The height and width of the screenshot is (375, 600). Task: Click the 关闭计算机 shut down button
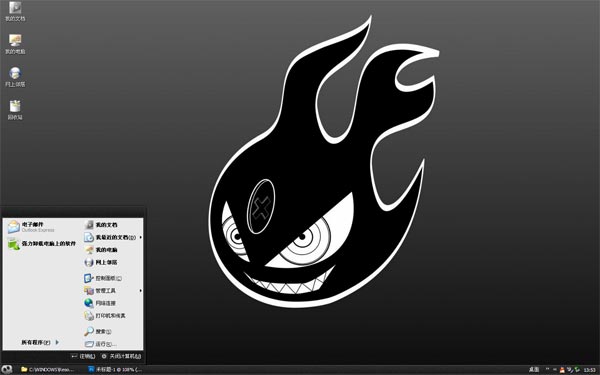click(x=121, y=356)
